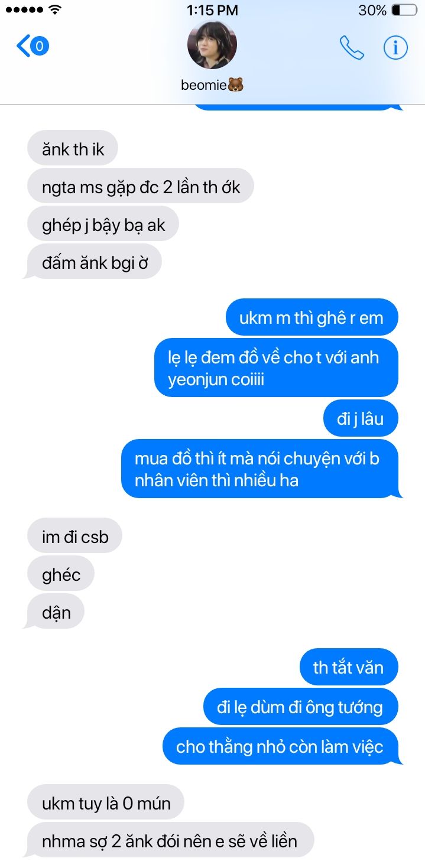Tap the unread count badge showing 0

pyautogui.click(x=40, y=46)
